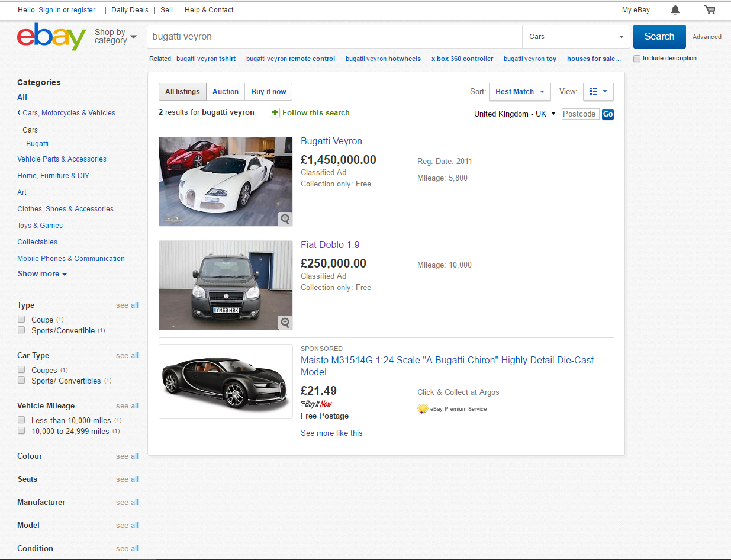Screen dimensions: 731x560
Task: Open the Maisto Bugatti Chiron listing title
Action: (x=447, y=366)
